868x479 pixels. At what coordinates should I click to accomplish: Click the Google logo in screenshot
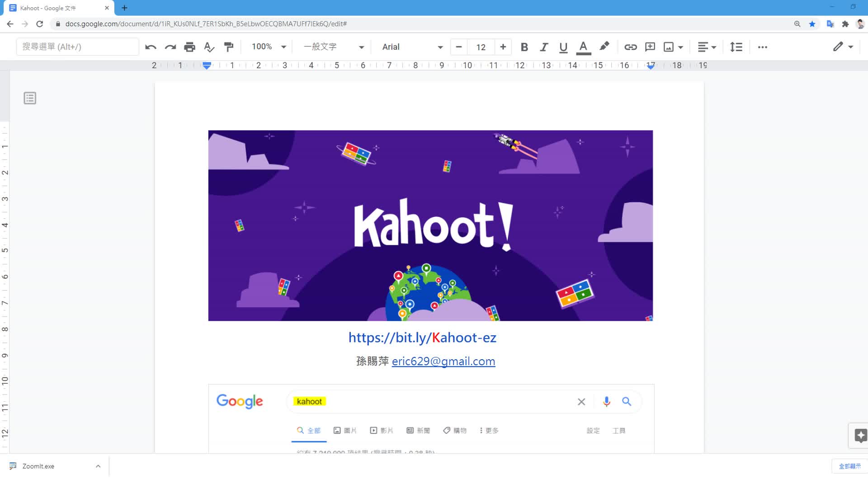coord(240,401)
